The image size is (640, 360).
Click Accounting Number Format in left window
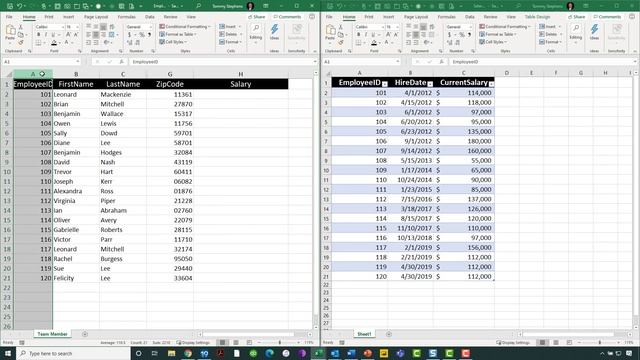point(129,35)
